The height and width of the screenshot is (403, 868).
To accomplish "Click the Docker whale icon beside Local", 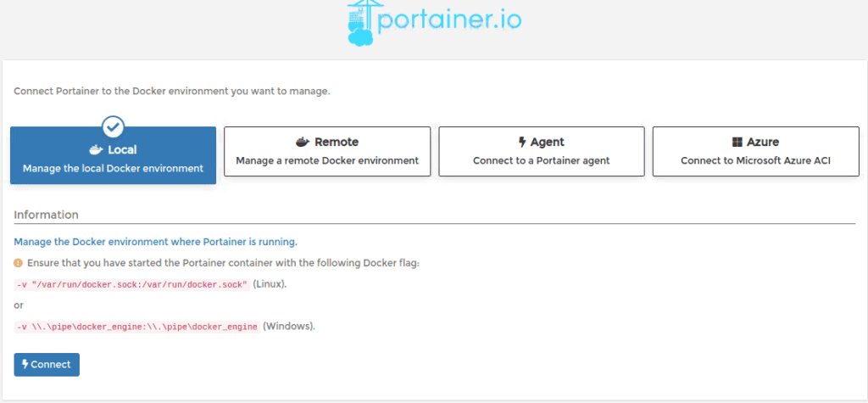I will pos(96,150).
